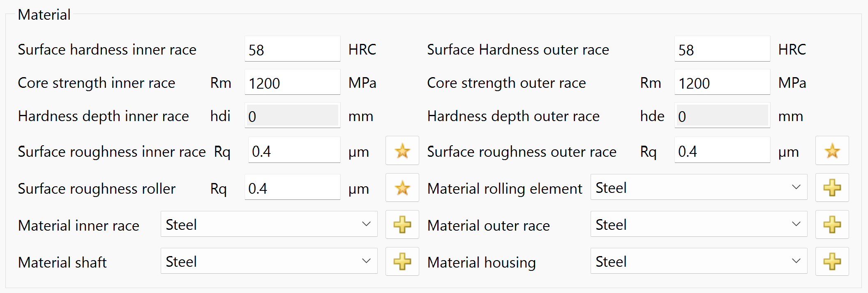The image size is (868, 293).
Task: Click star icon next to outer race roughness
Action: click(x=832, y=151)
